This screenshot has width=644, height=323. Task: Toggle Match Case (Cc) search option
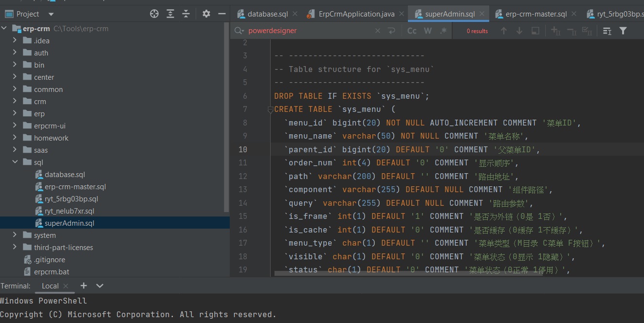[x=412, y=31]
